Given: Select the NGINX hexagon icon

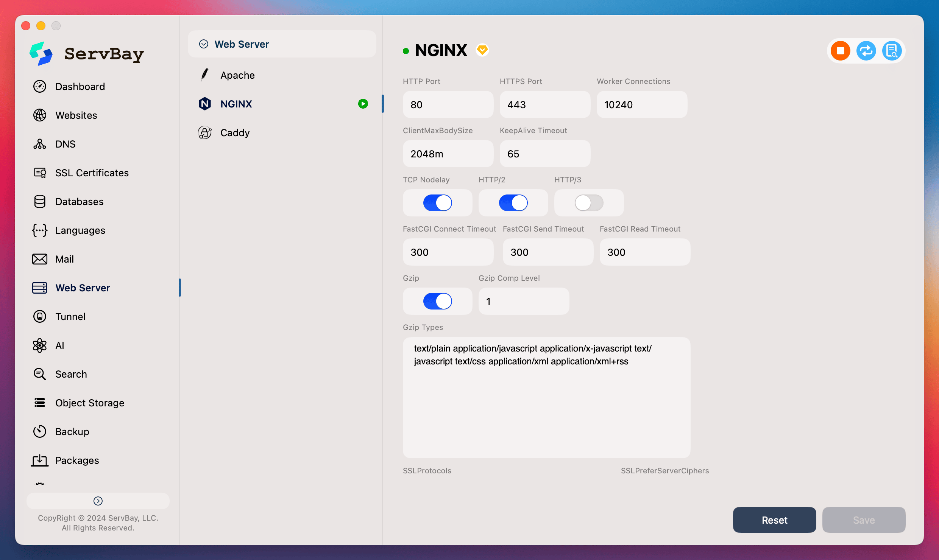Looking at the screenshot, I should pyautogui.click(x=205, y=104).
